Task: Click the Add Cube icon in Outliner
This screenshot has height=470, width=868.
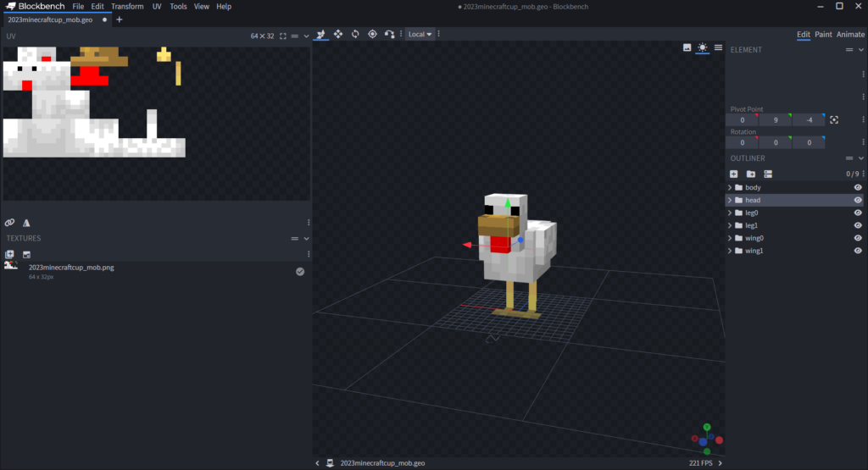Action: click(734, 174)
